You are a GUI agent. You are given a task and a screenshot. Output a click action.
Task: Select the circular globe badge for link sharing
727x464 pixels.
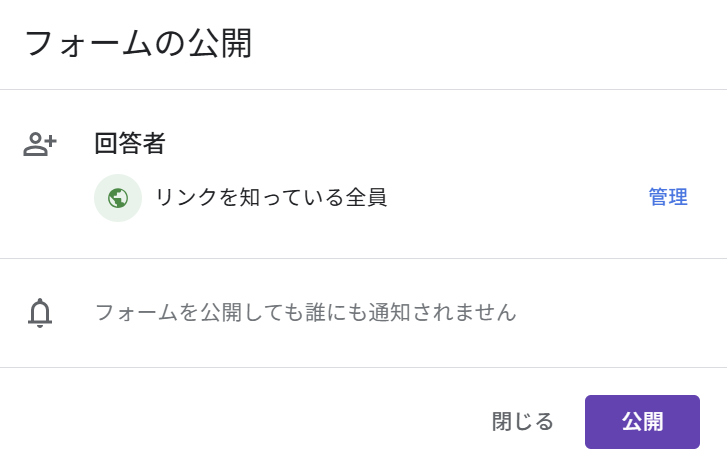[x=118, y=198]
